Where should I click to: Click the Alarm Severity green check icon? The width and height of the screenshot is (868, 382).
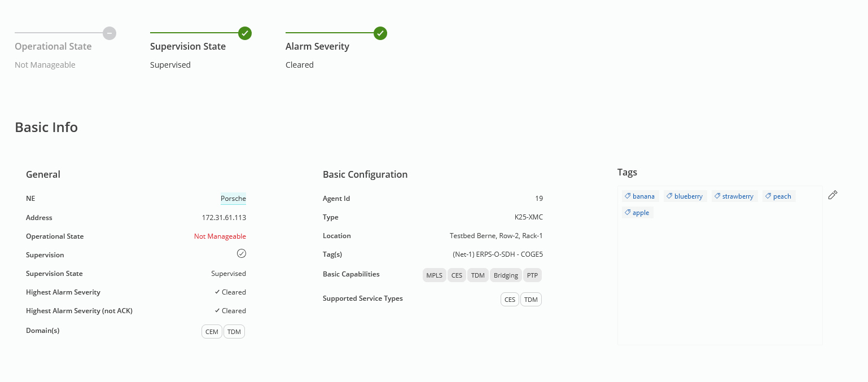[380, 33]
